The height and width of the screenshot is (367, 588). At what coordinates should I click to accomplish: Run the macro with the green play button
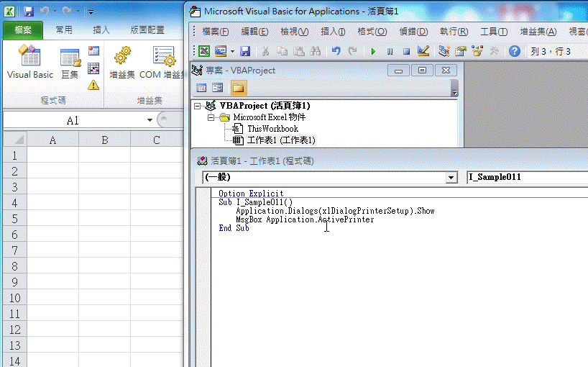click(x=373, y=51)
